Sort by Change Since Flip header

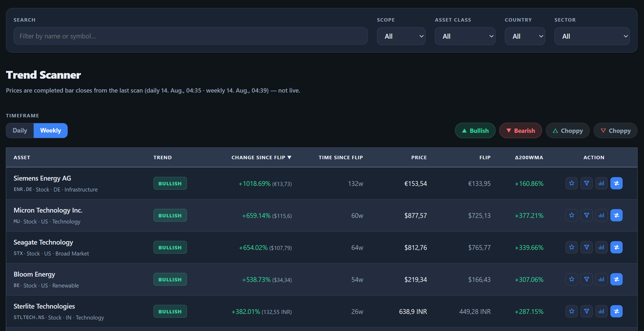point(261,157)
